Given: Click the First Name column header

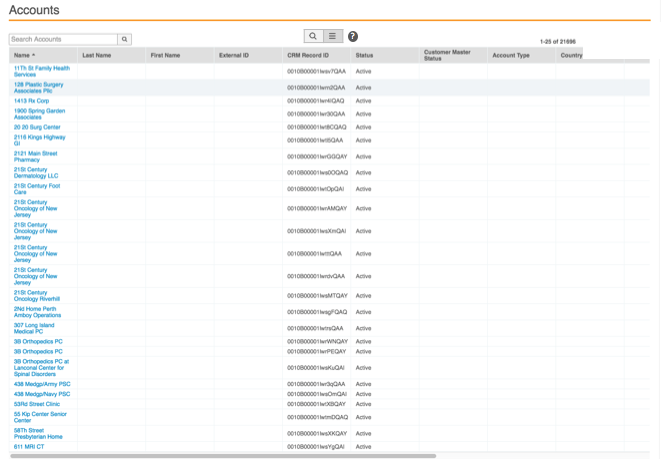Looking at the screenshot, I should (x=165, y=55).
